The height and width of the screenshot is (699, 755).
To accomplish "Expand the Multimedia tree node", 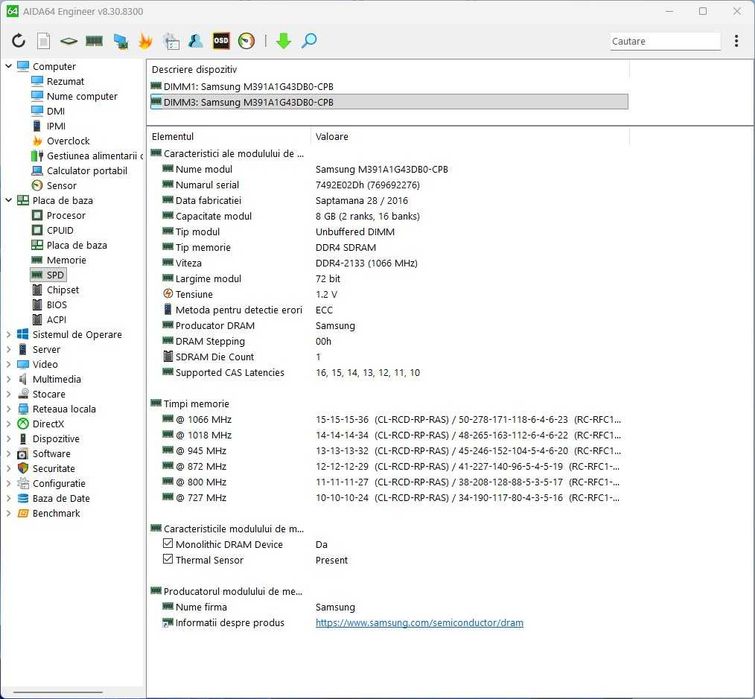I will (x=8, y=379).
